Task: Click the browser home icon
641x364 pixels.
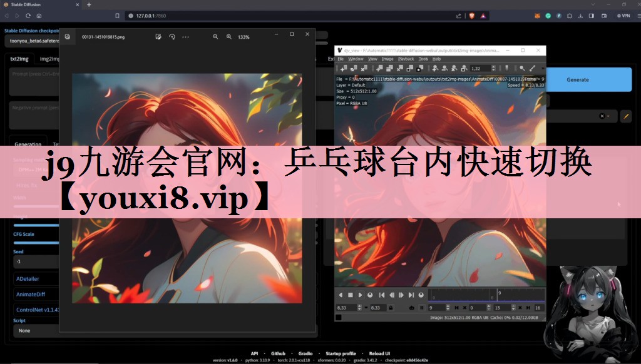Action: point(39,16)
